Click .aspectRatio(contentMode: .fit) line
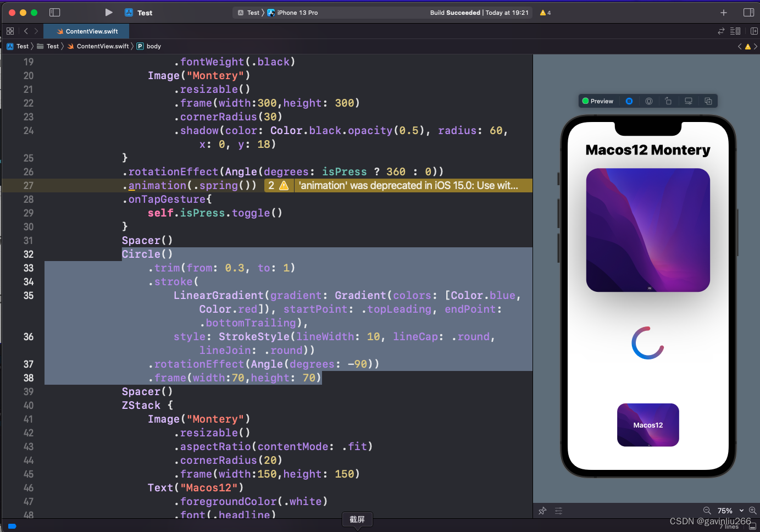This screenshot has height=532, width=760. [x=273, y=446]
